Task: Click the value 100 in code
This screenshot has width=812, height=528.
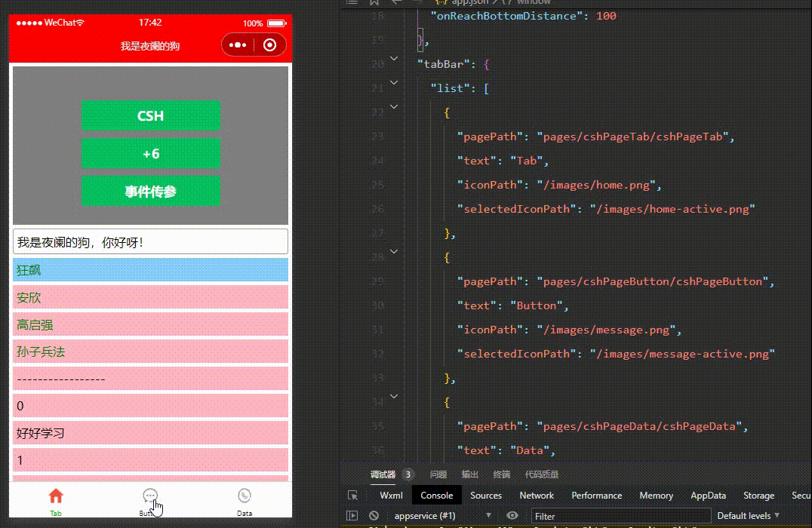Action: [606, 16]
